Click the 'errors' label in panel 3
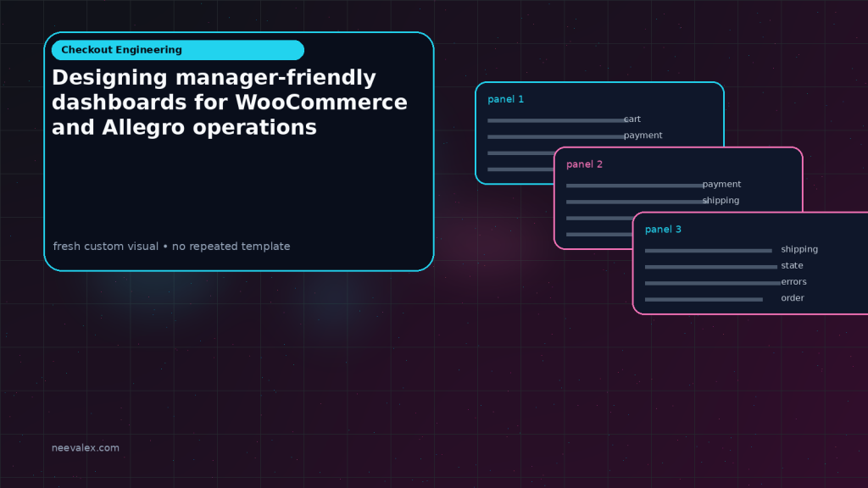 coord(793,281)
